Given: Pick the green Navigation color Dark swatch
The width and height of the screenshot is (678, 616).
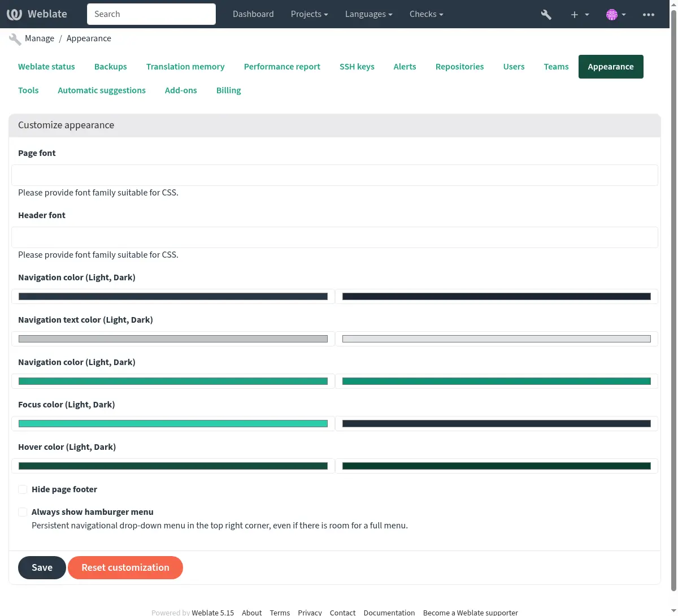Looking at the screenshot, I should click(497, 381).
